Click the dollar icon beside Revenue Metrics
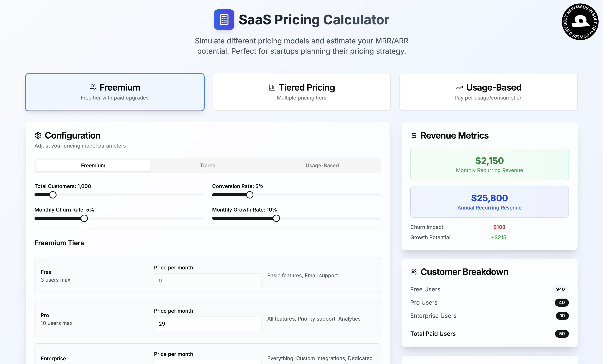The image size is (603, 364). tap(414, 135)
